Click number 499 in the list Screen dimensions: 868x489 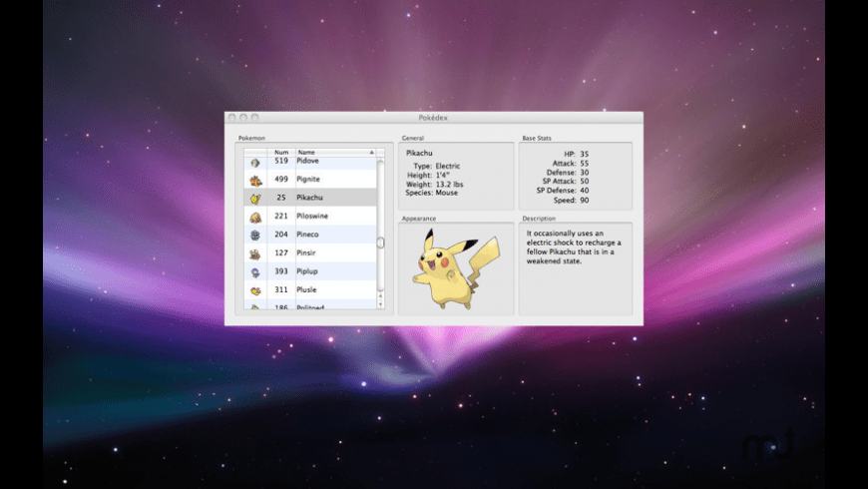click(281, 179)
